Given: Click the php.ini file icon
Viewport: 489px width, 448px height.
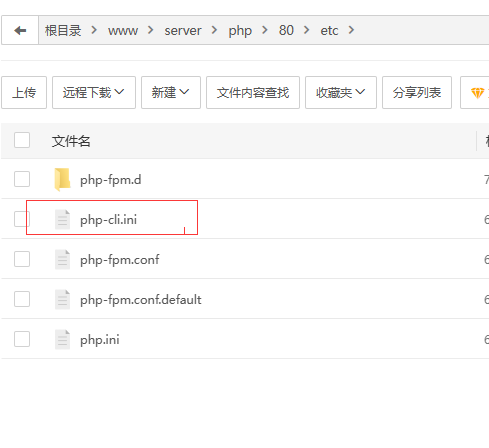Looking at the screenshot, I should click(x=62, y=340).
